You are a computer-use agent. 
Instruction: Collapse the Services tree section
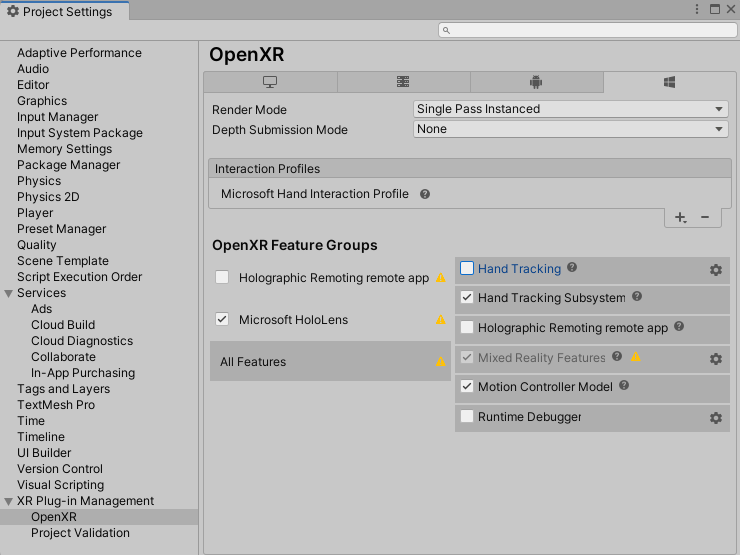(8, 294)
